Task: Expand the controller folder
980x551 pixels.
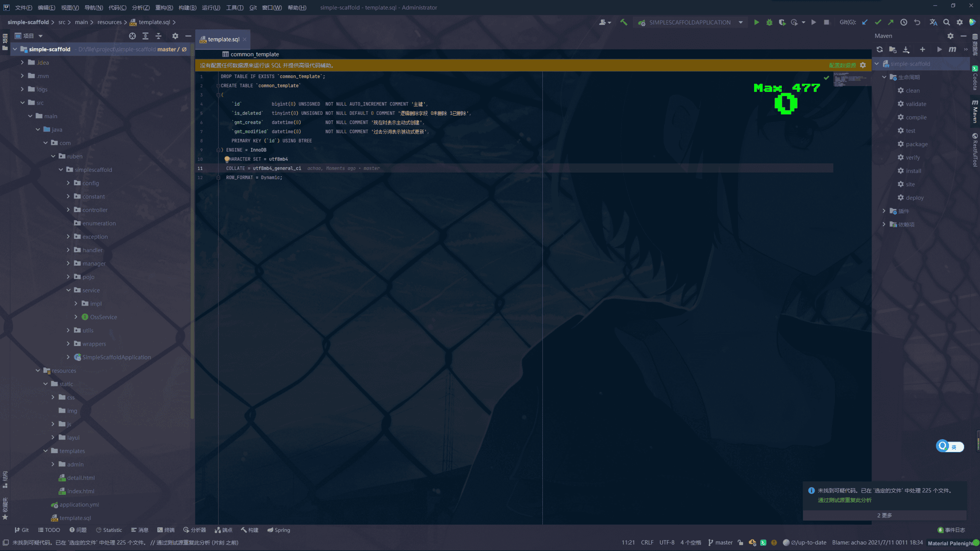Action: 68,210
